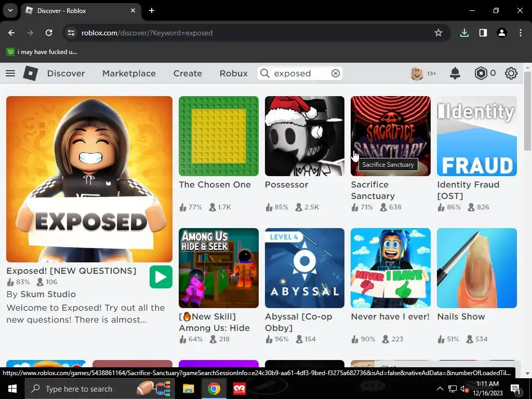The height and width of the screenshot is (399, 532).
Task: Open the network icon in system tray
Action: [453, 389]
